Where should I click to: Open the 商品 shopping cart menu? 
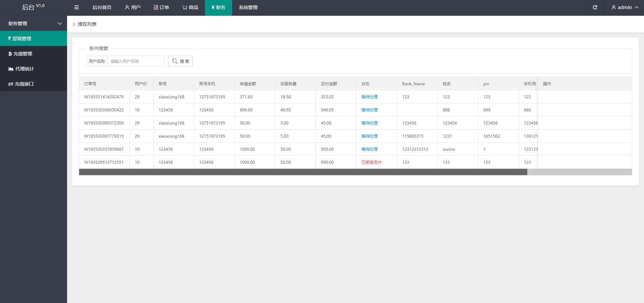[190, 7]
